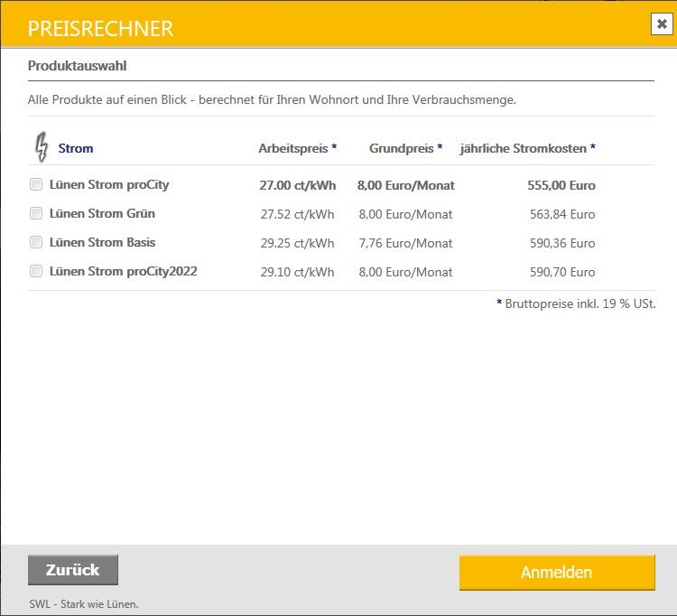
Task: Click the 563,84 Euro yearly cost
Action: click(562, 214)
